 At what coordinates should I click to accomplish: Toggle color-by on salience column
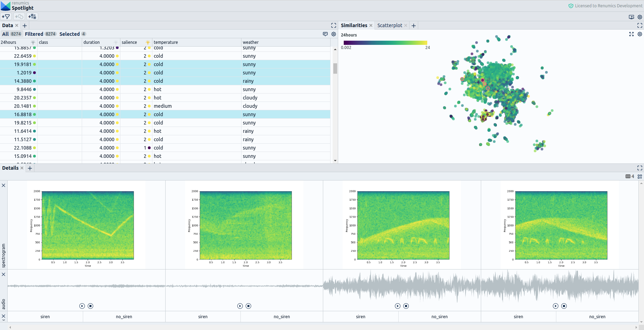(148, 42)
